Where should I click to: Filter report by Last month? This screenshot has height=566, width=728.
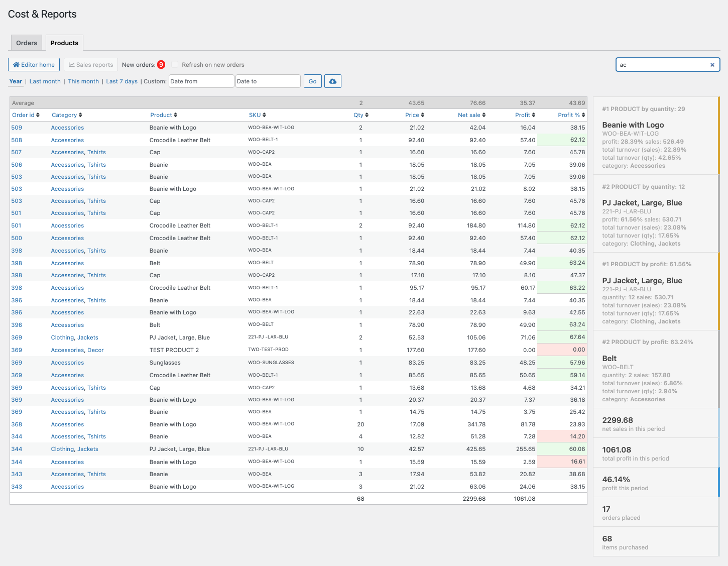pyautogui.click(x=45, y=81)
